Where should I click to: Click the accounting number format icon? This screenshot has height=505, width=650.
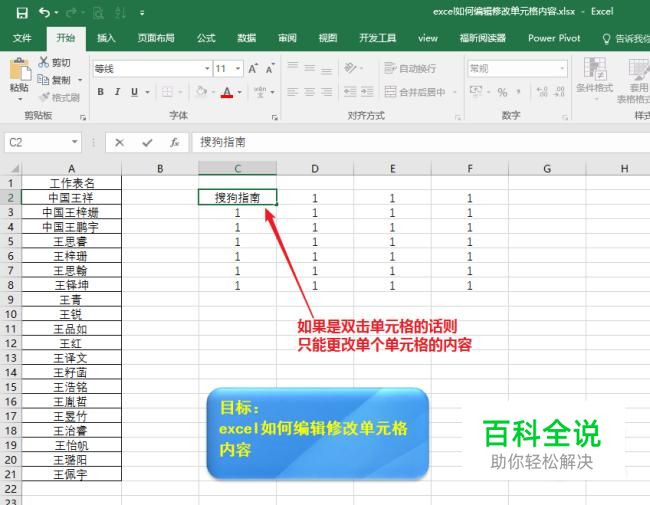point(476,91)
